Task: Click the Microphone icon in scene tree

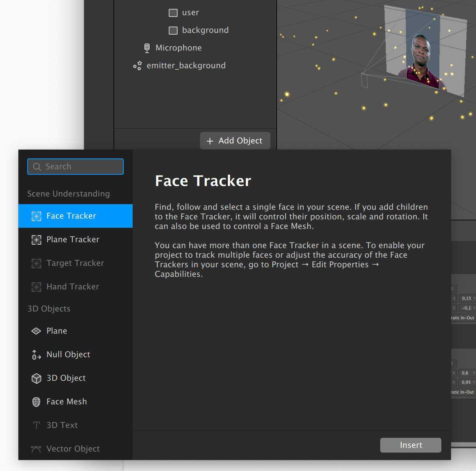Action: point(147,48)
